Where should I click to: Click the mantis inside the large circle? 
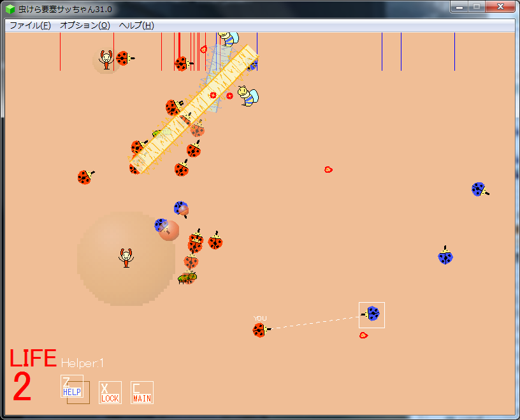pyautogui.click(x=126, y=257)
